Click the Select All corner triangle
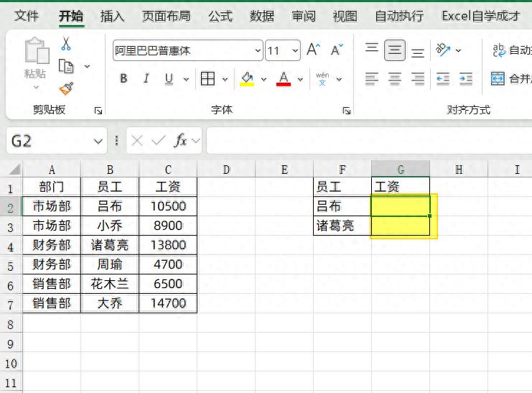This screenshot has height=393, width=532. 14,169
